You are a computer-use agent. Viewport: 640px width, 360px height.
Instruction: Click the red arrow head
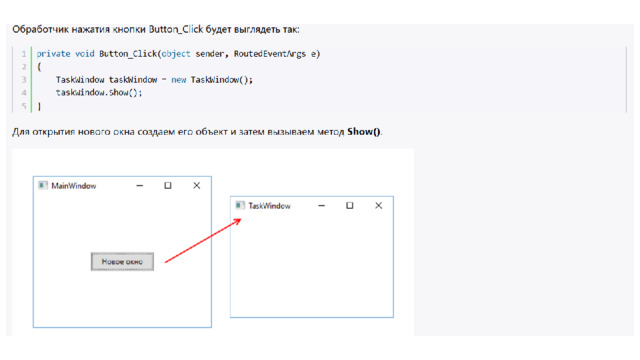pos(237,222)
